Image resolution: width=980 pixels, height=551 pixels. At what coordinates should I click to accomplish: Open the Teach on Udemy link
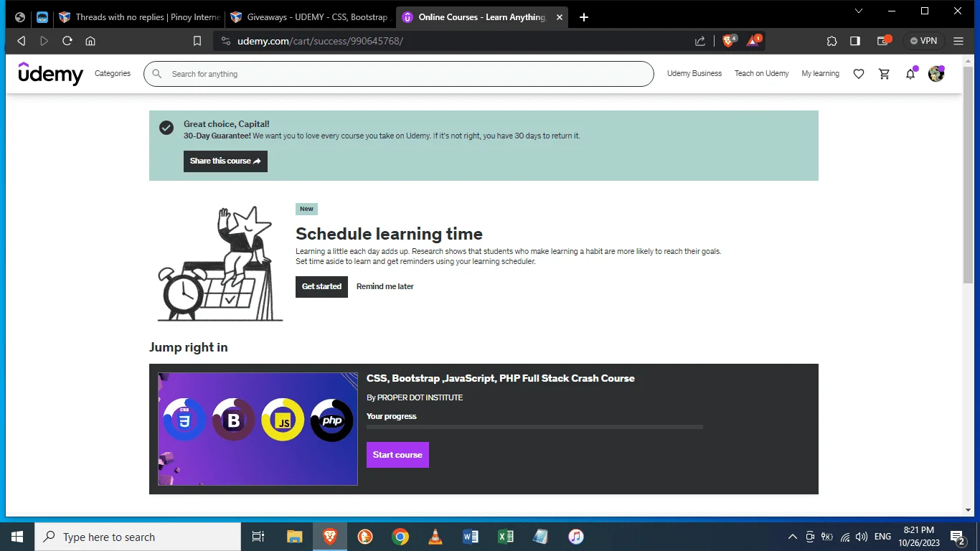click(761, 73)
